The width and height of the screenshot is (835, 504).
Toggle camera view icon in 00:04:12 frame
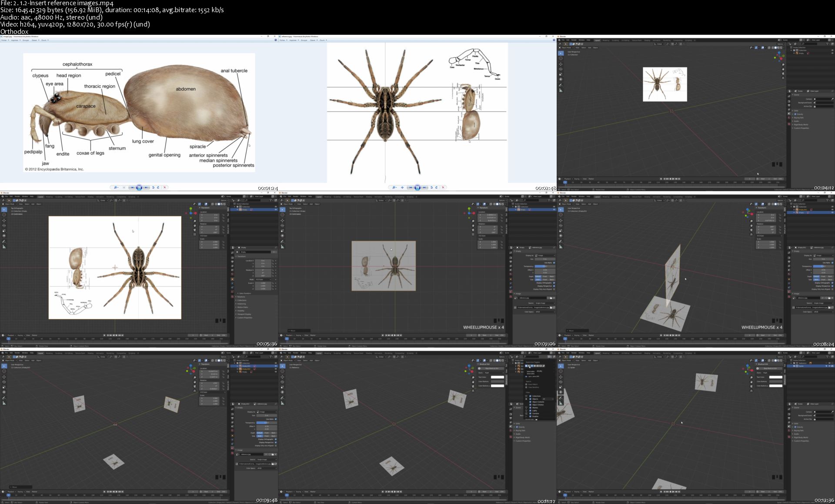point(783,73)
